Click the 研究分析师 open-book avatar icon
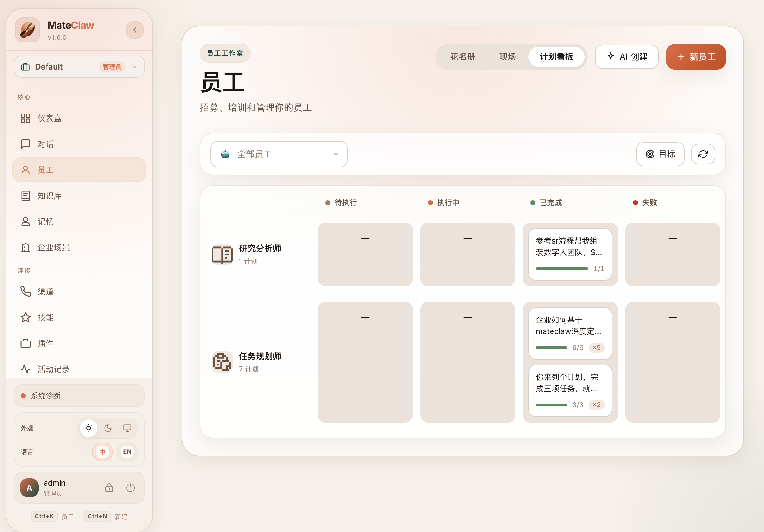The width and height of the screenshot is (764, 532). [222, 254]
